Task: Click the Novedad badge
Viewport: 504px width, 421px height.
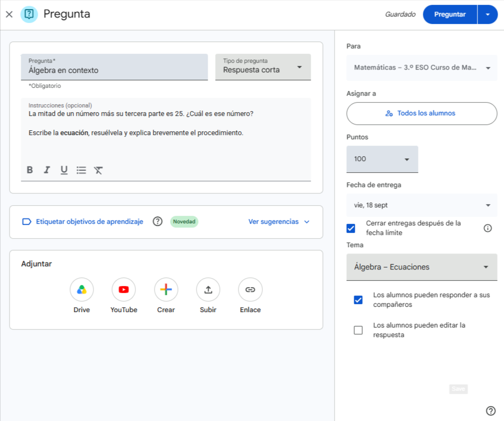Action: tap(184, 222)
